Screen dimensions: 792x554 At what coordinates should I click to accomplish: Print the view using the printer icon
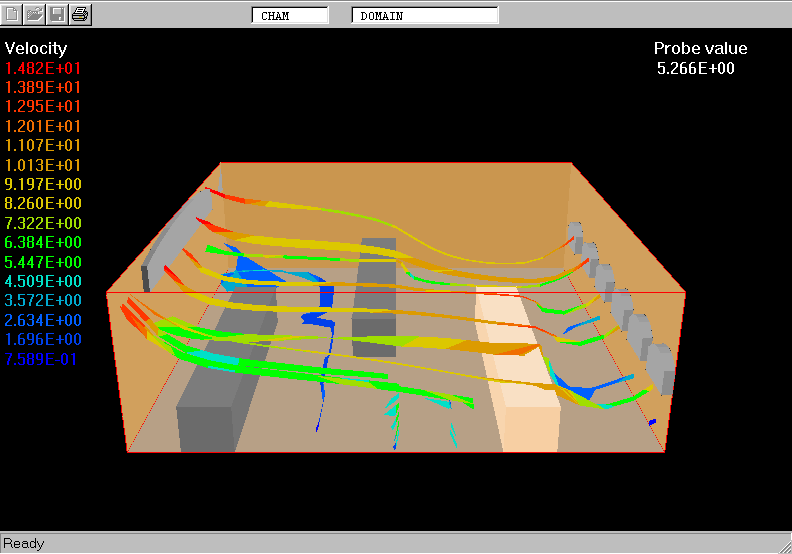pos(81,14)
